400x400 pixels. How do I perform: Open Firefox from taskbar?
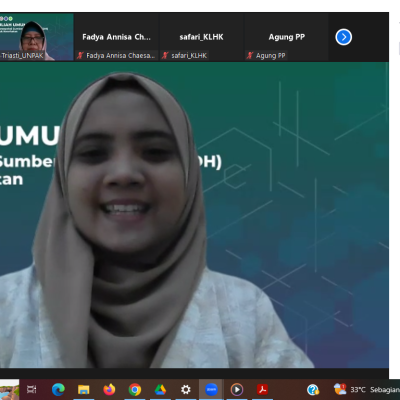click(109, 389)
